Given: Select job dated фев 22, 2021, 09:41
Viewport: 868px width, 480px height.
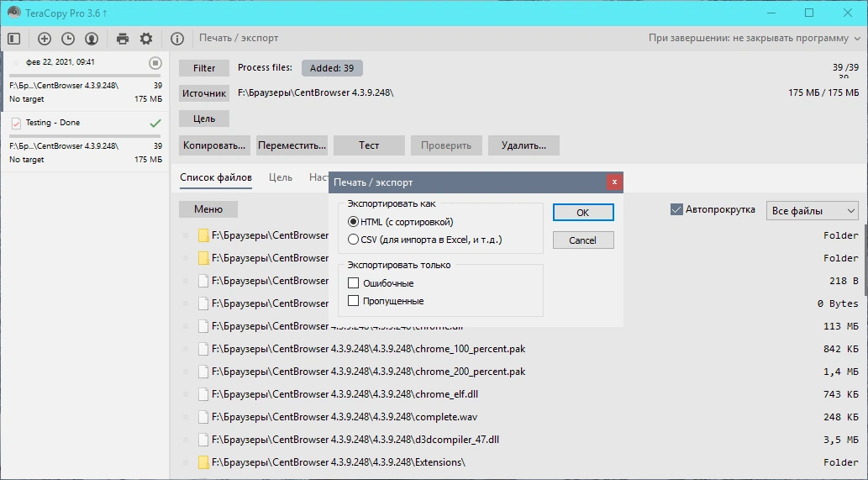Looking at the screenshot, I should [85, 81].
